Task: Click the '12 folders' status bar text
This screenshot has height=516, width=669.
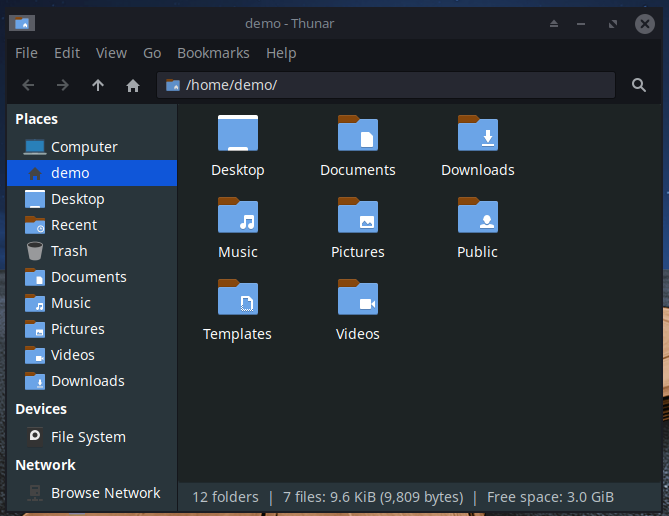Action: point(225,497)
